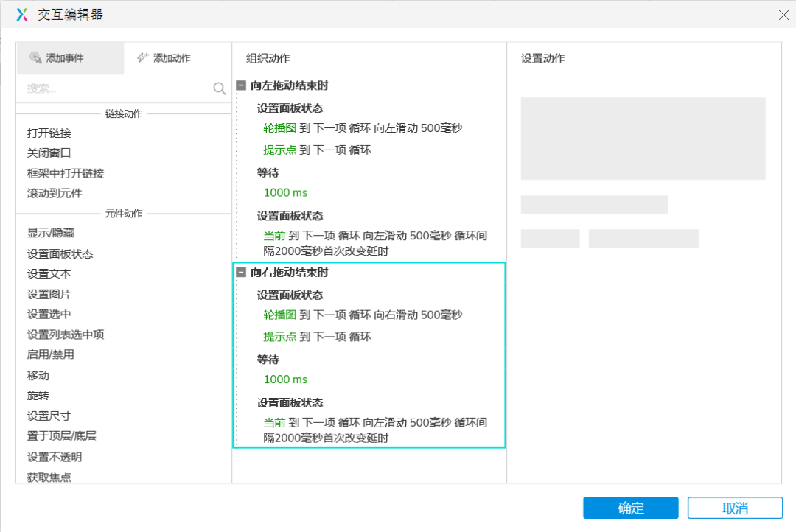Select 框架中打开链接 action
Image resolution: width=796 pixels, height=532 pixels.
[x=66, y=173]
